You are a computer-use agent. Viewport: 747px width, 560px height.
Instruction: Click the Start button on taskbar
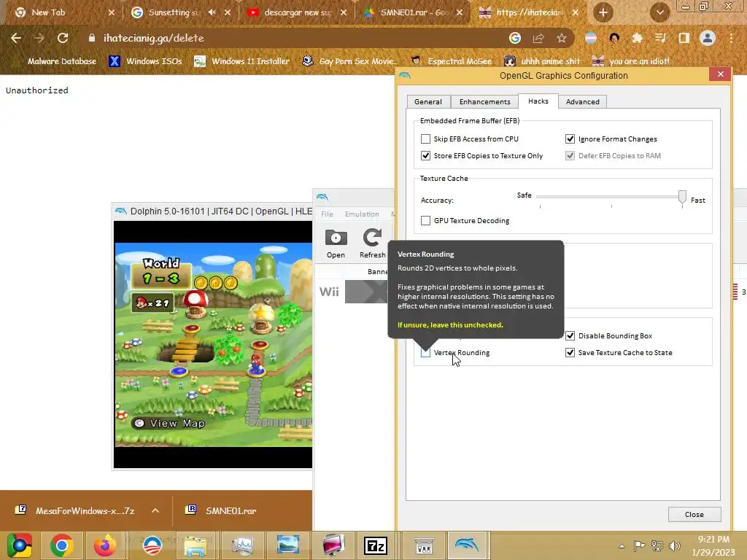point(19,545)
